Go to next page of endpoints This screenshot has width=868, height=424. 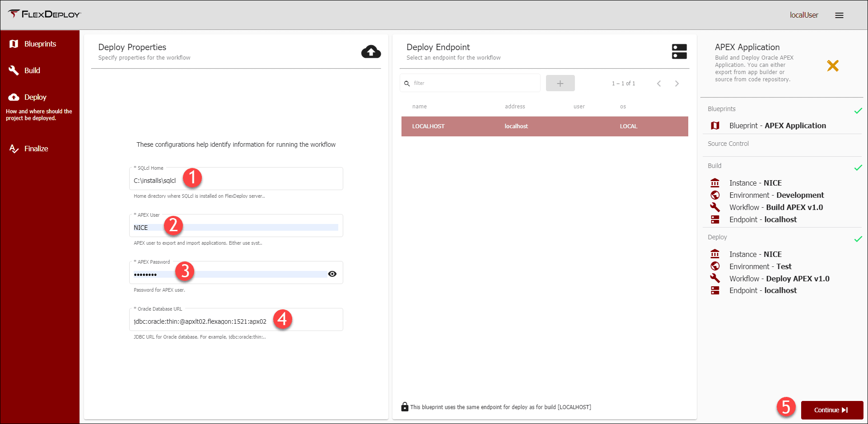677,84
